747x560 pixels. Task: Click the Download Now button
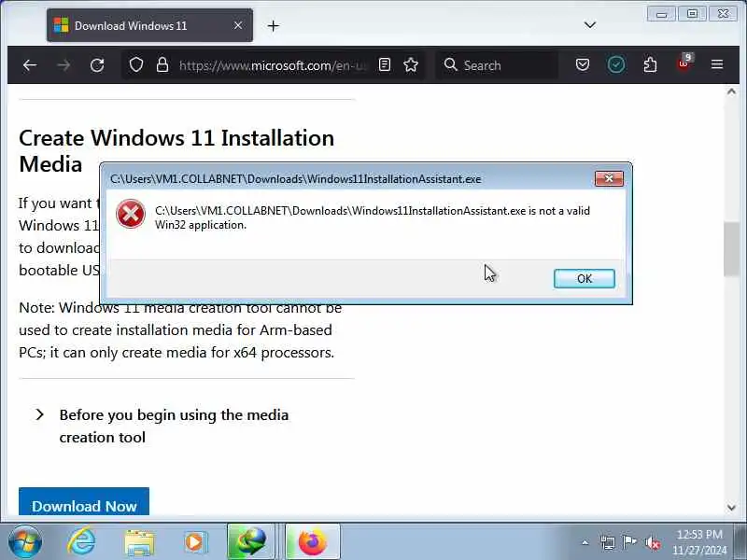(84, 501)
